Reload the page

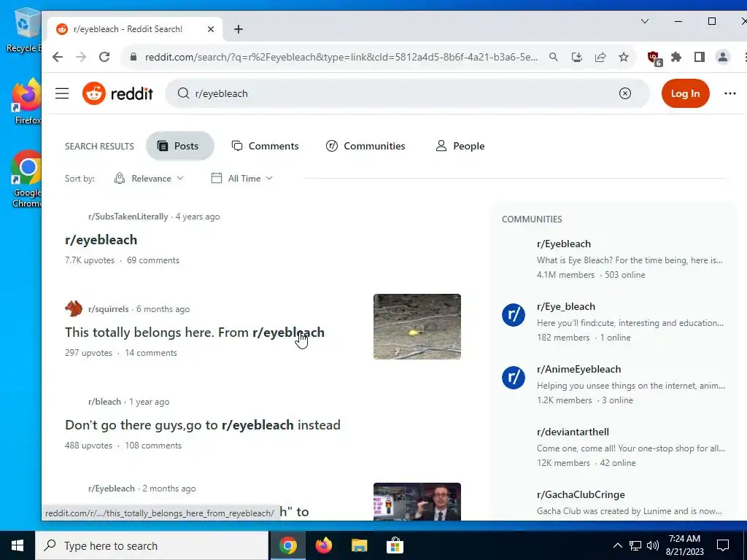click(x=104, y=57)
